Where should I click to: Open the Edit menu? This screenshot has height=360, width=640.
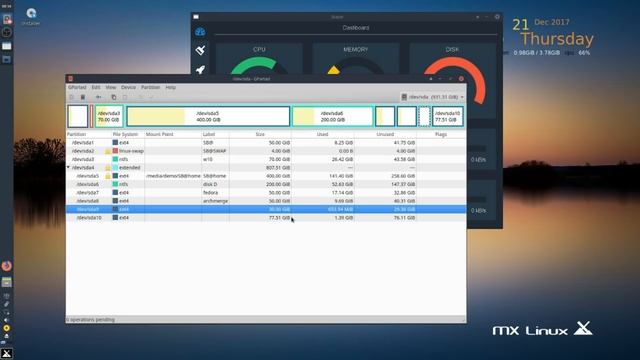(x=96, y=87)
